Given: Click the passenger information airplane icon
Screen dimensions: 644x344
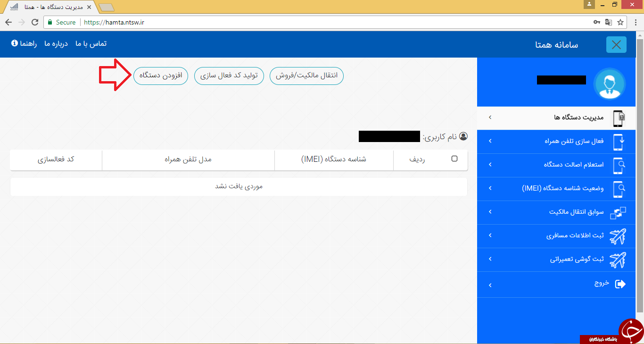Looking at the screenshot, I should (618, 236).
